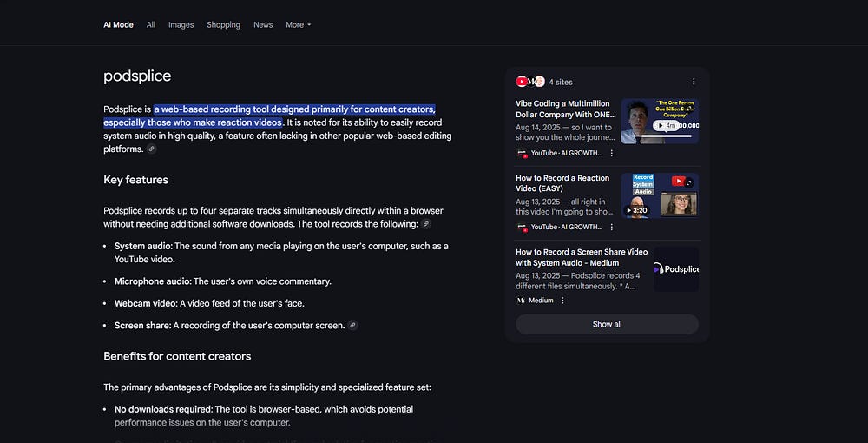
Task: Click the Show all button
Action: pos(608,324)
